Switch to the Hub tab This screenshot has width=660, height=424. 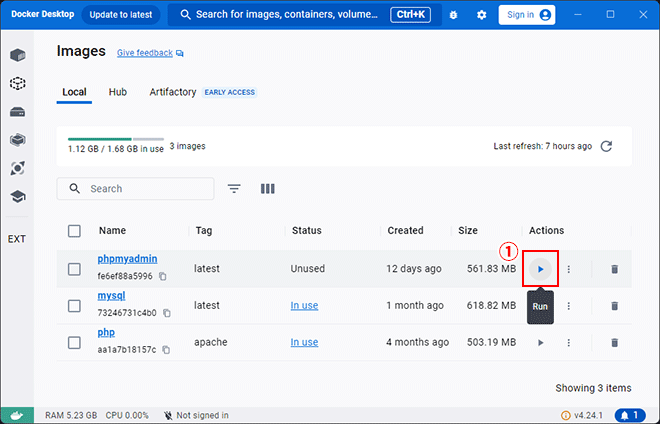click(x=118, y=92)
